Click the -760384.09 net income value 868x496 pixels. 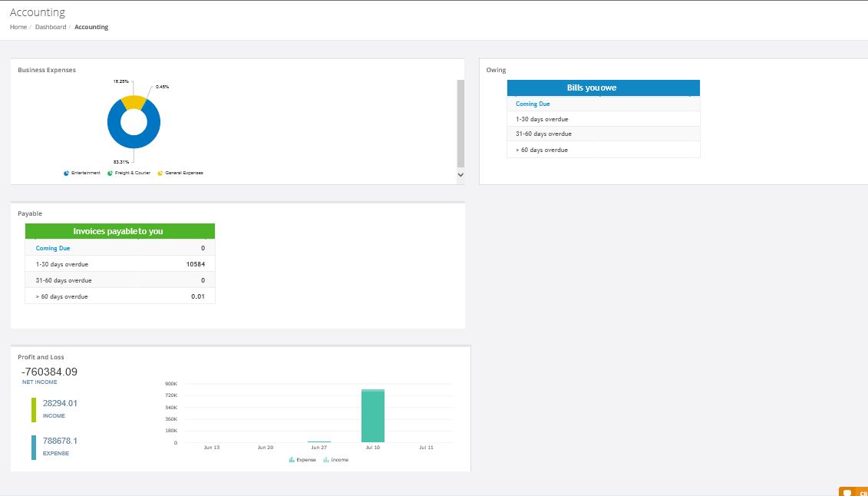(49, 372)
